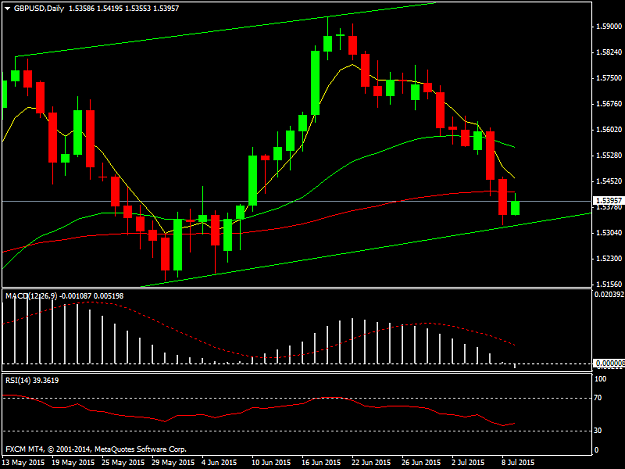Click the 1.59000 price axis label

[609, 26]
